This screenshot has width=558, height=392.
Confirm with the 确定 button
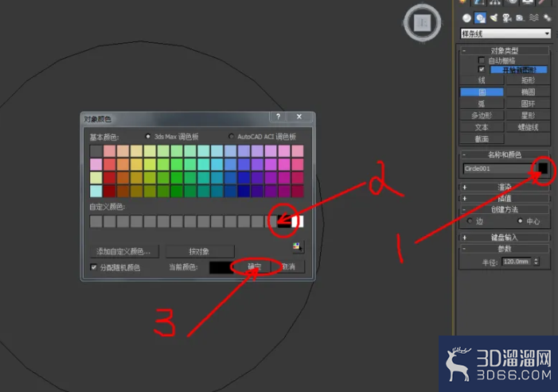pos(254,266)
